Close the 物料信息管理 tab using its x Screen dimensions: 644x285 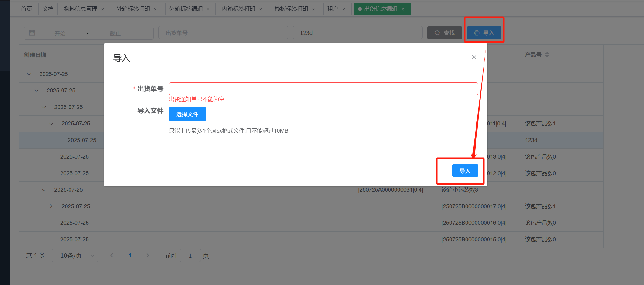click(103, 9)
